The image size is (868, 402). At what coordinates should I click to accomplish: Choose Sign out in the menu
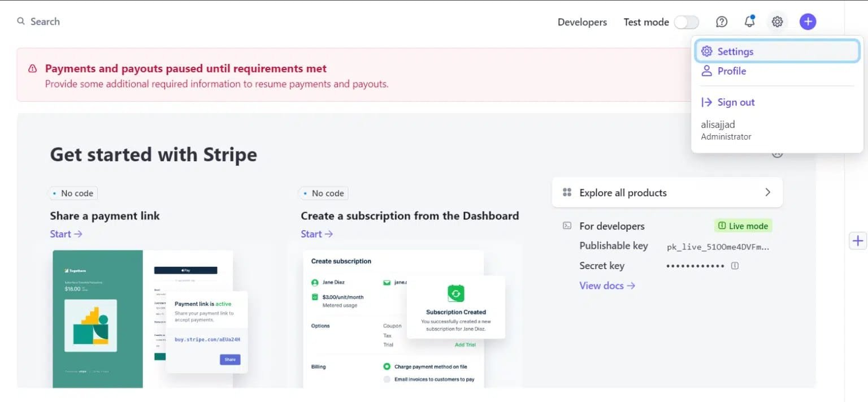[777, 102]
